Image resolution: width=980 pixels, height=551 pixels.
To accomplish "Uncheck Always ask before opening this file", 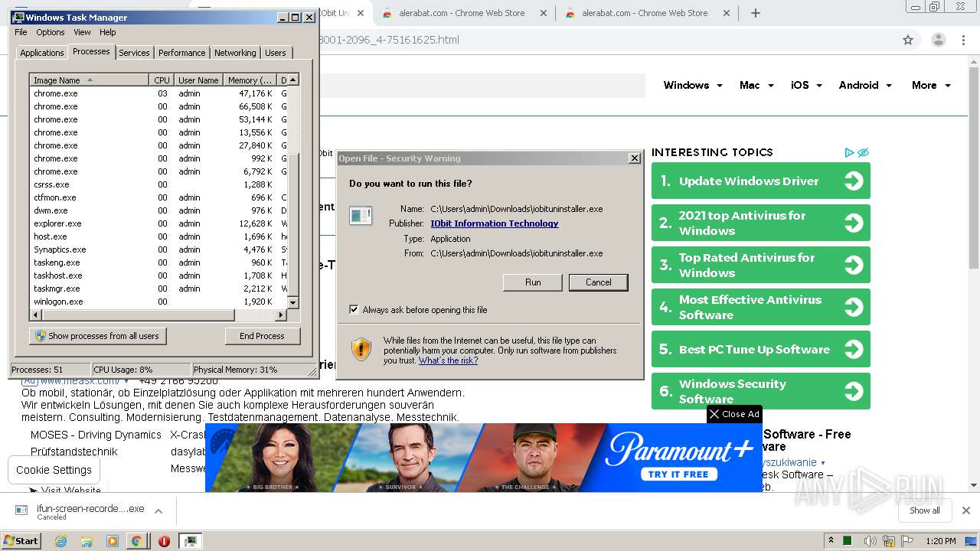I will click(x=354, y=309).
